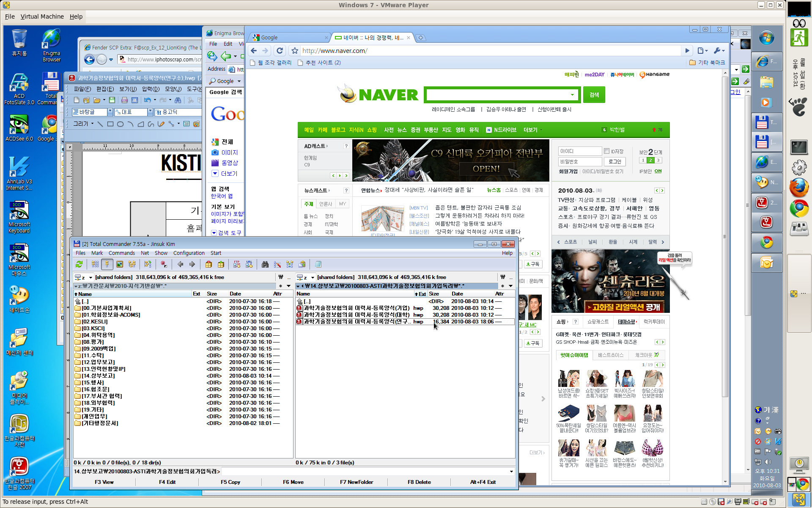The image size is (812, 508).
Task: Click the Chrome reload button
Action: click(x=280, y=51)
